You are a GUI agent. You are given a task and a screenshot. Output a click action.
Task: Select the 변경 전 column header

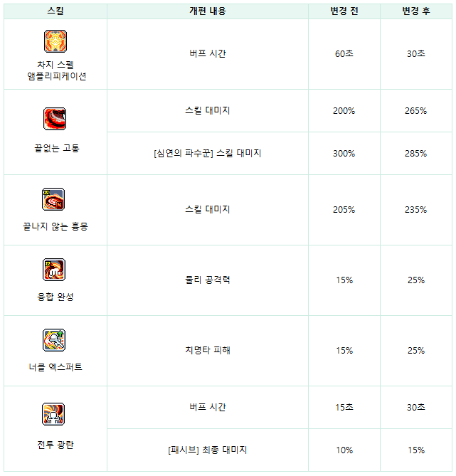pyautogui.click(x=344, y=11)
